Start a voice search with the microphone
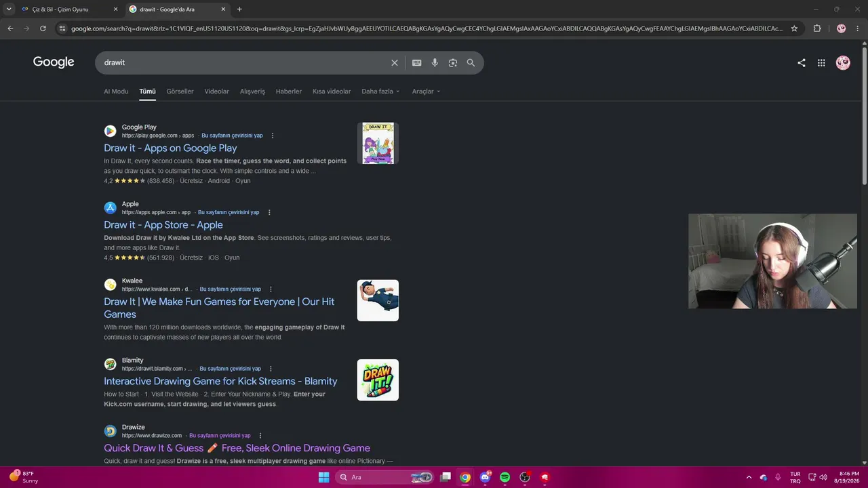The width and height of the screenshot is (868, 488). click(435, 62)
